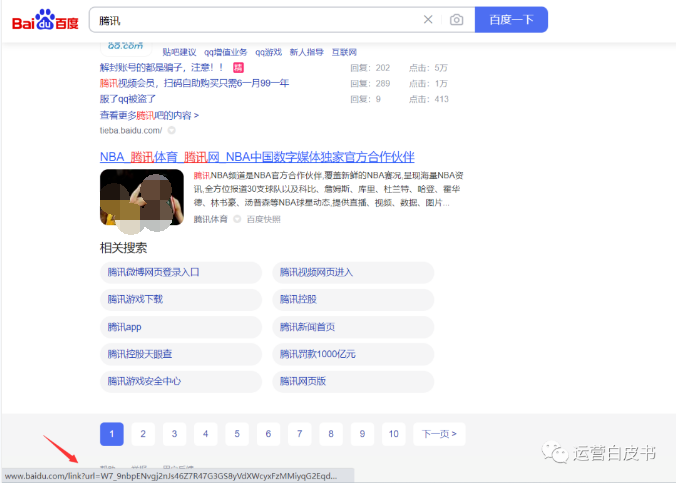The image size is (676, 483).
Task: Select related search 腾讯控股
Action: pyautogui.click(x=353, y=300)
